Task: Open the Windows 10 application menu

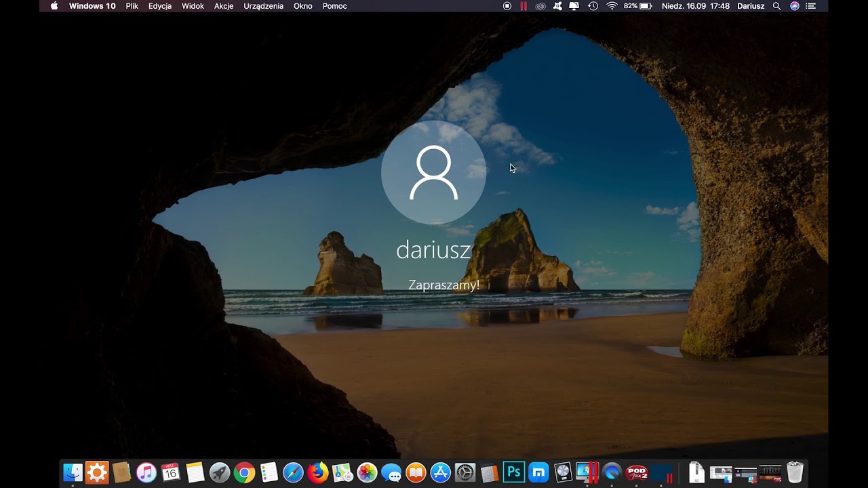Action: point(92,6)
